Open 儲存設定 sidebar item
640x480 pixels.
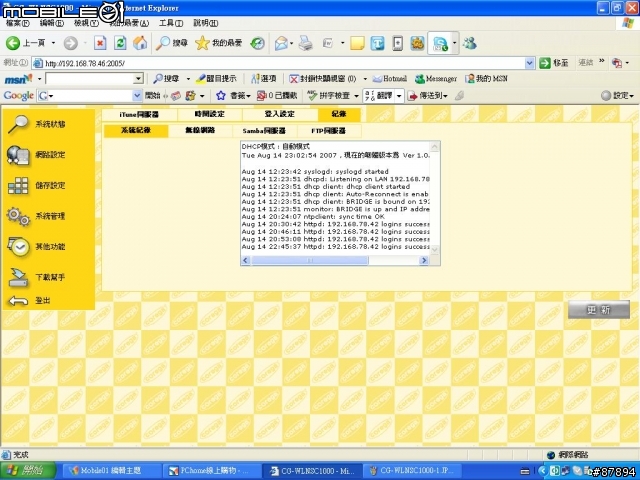(x=37, y=186)
